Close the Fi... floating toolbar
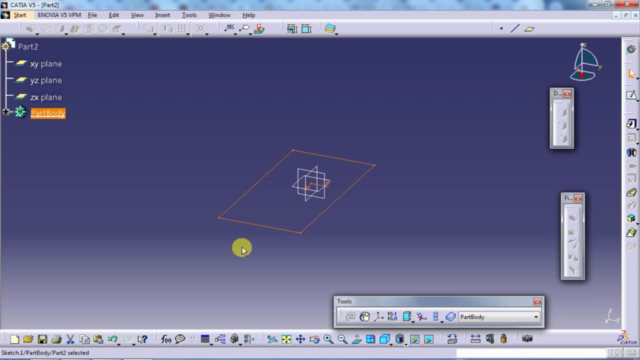Screen dimensions: 640x360 tap(578, 198)
